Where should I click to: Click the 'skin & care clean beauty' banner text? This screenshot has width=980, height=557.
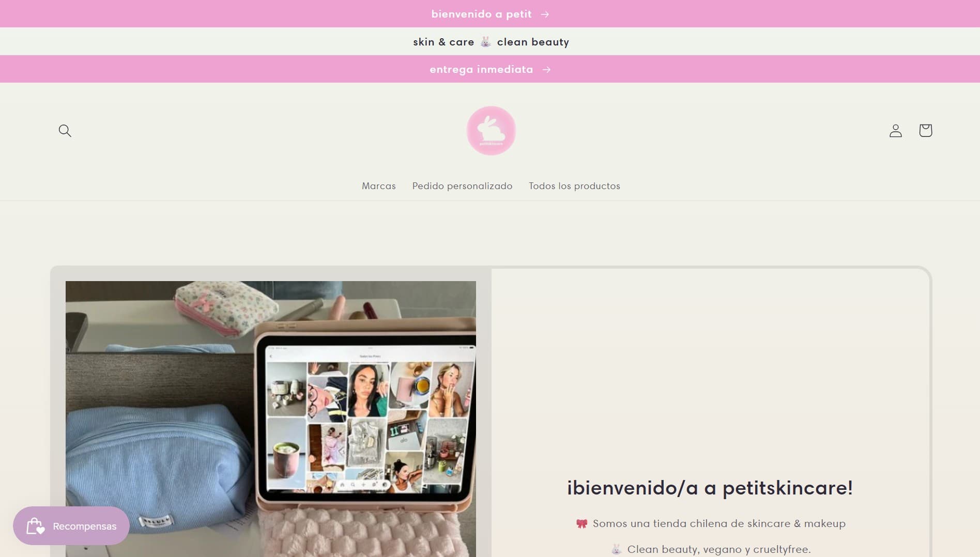tap(491, 41)
